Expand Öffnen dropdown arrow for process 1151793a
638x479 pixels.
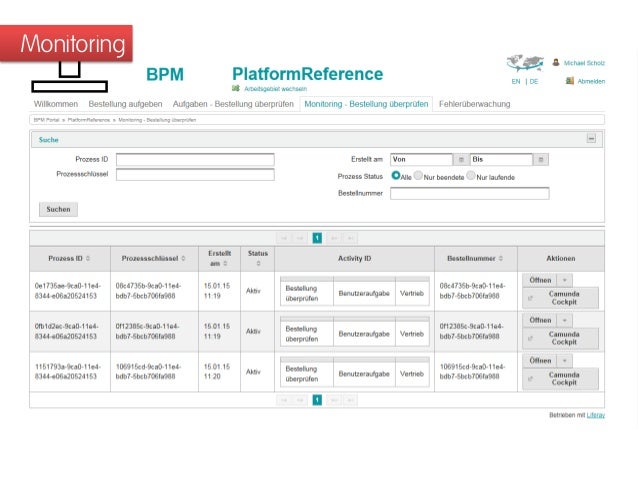[564, 361]
